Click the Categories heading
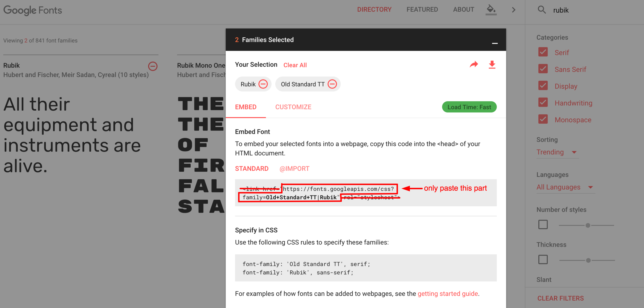644x308 pixels. tap(552, 37)
